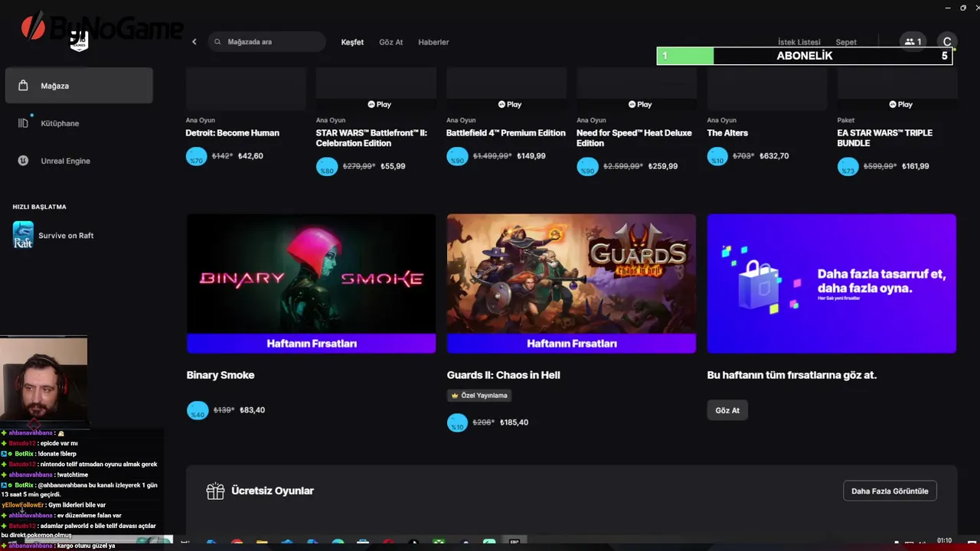Click the Kütüphane library icon

point(23,123)
